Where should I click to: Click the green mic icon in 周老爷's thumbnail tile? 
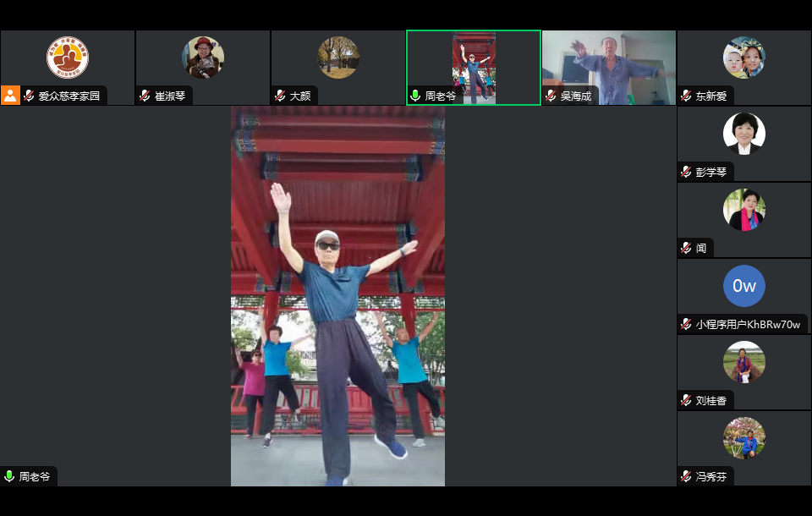coord(415,96)
